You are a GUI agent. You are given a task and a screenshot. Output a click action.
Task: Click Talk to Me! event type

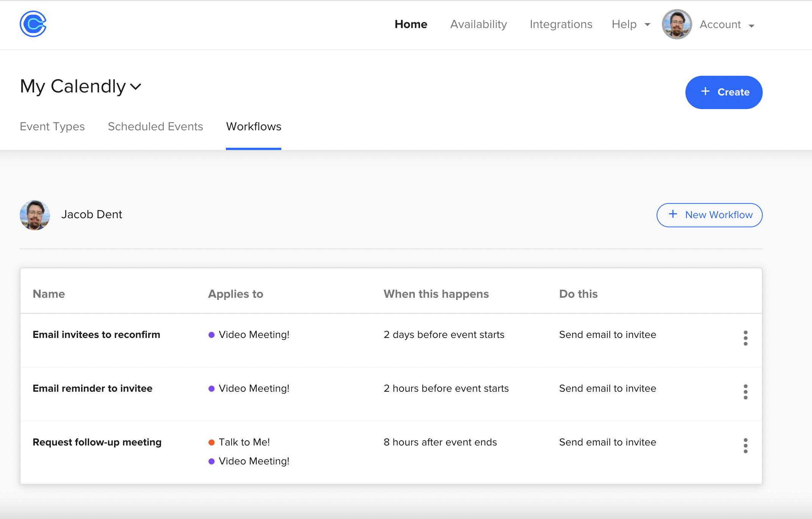[244, 442]
